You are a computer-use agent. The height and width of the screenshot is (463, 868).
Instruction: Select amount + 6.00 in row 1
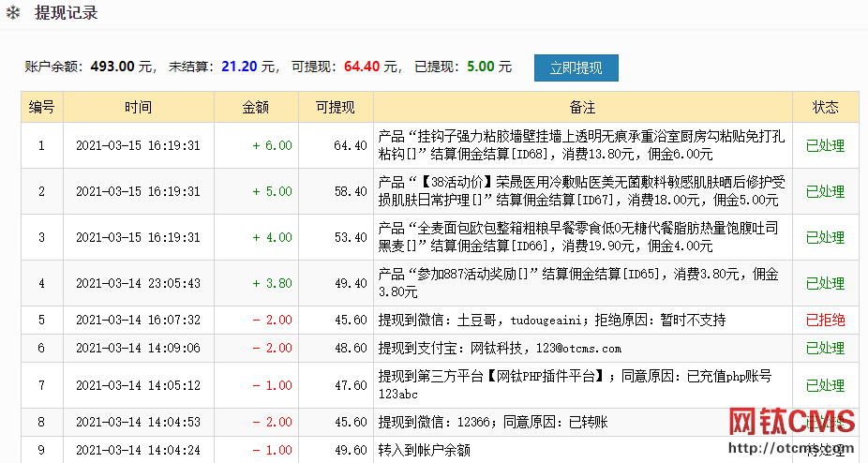point(272,145)
